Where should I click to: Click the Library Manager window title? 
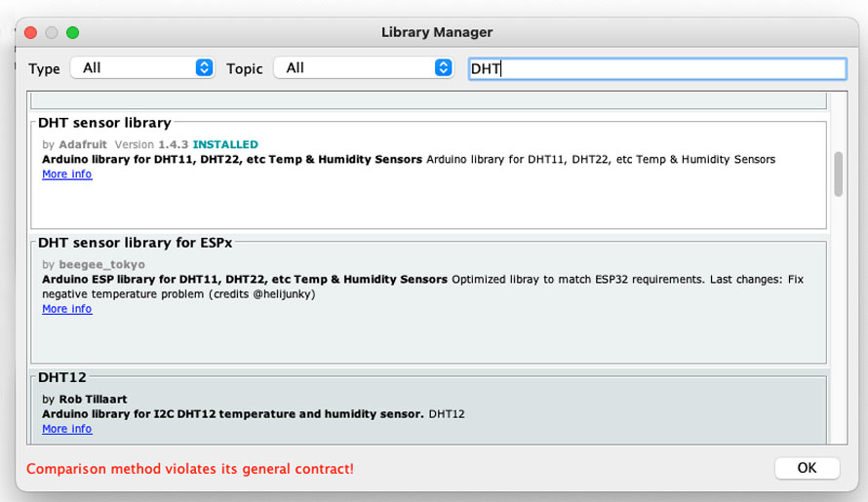pos(437,32)
